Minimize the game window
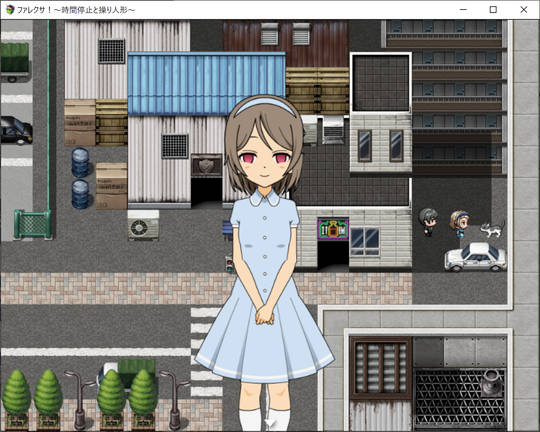The image size is (540, 432). coord(463,10)
